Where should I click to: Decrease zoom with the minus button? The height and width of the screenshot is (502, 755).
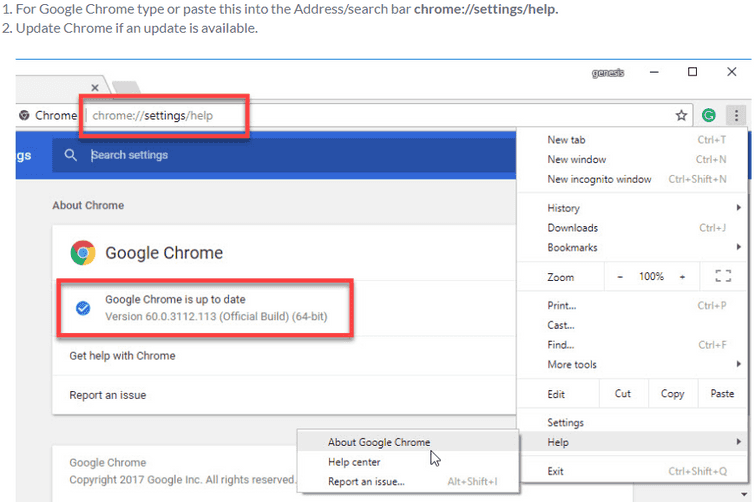coord(620,277)
